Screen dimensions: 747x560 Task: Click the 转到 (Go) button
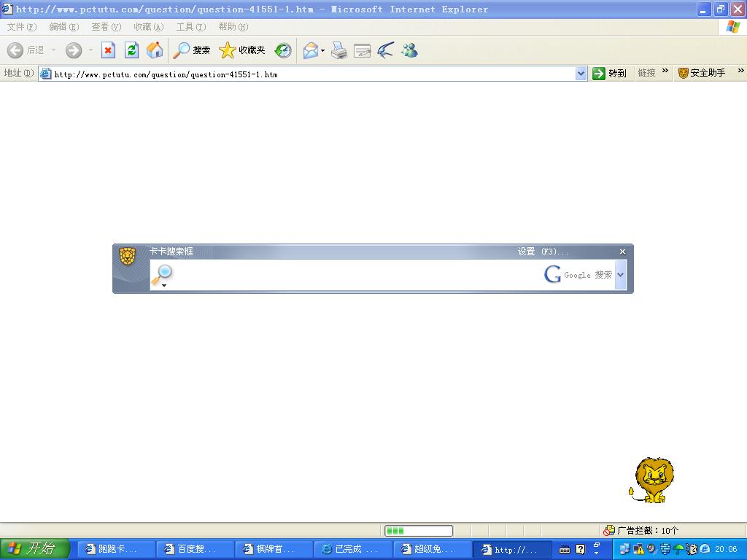click(x=609, y=74)
